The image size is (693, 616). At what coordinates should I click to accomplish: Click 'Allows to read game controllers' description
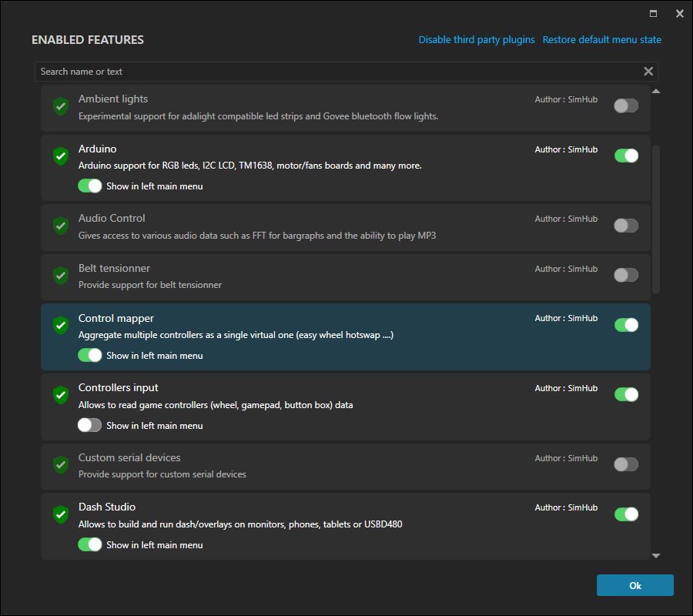click(216, 405)
